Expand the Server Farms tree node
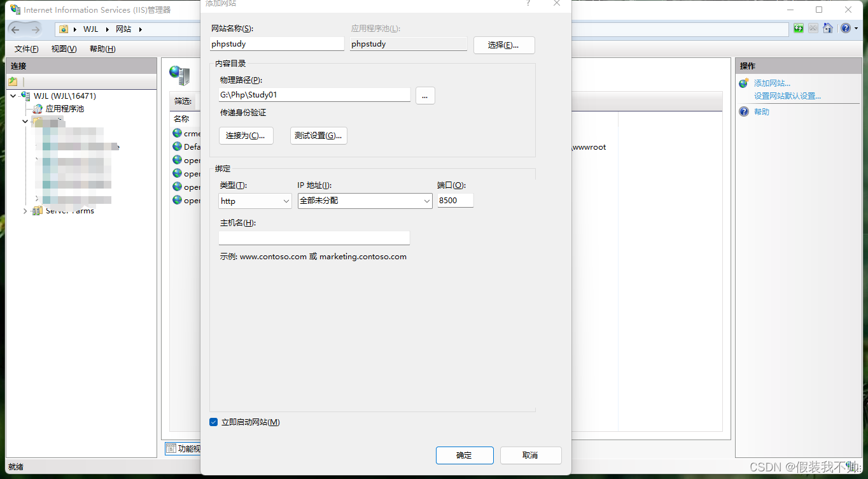Viewport: 868px width, 479px height. (25, 211)
